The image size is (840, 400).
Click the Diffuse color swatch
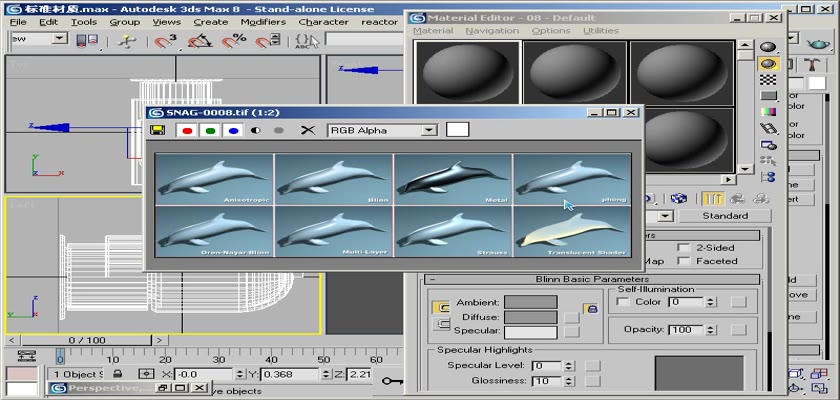pos(530,317)
